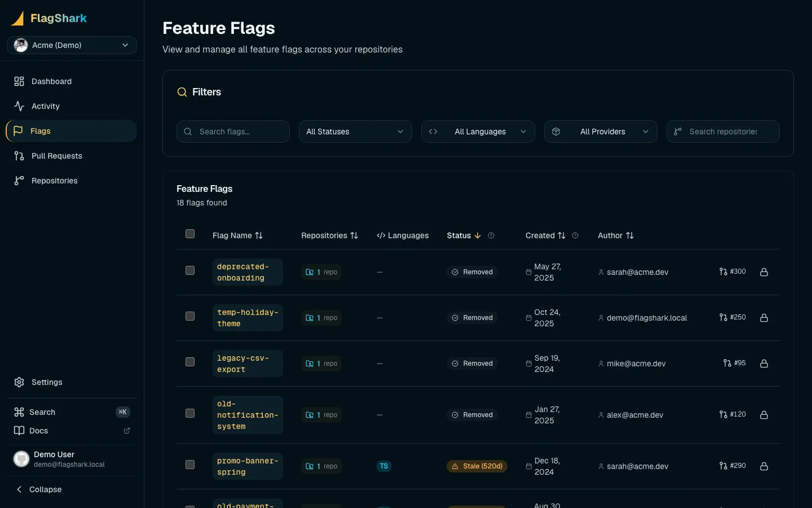Open pull request #95
Viewport: 812px width, 508px height.
735,363
